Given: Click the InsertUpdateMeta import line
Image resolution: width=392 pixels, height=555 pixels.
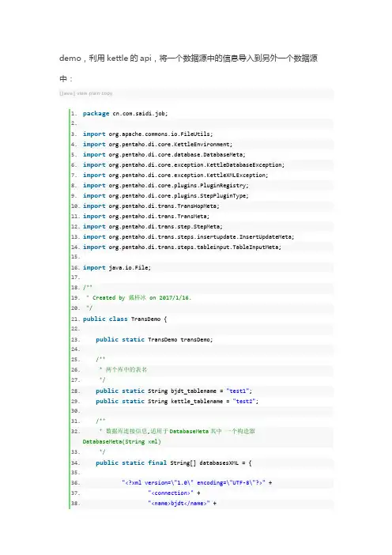Looking at the screenshot, I should [x=189, y=237].
